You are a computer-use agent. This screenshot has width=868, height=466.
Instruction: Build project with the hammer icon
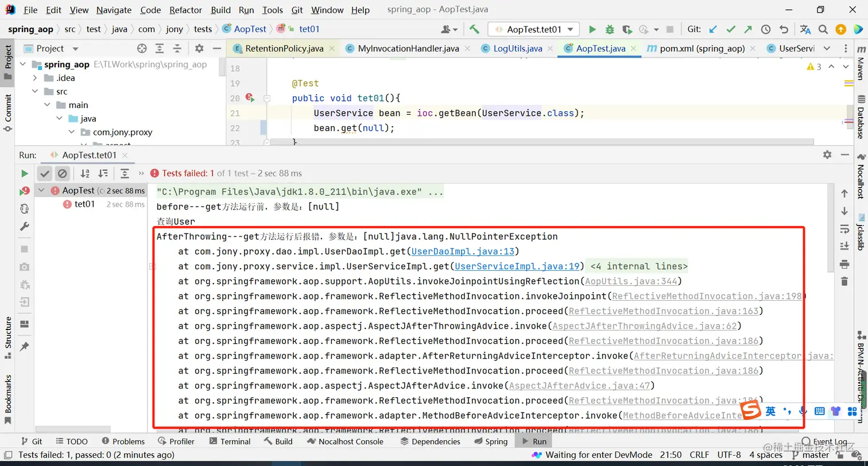pyautogui.click(x=474, y=29)
